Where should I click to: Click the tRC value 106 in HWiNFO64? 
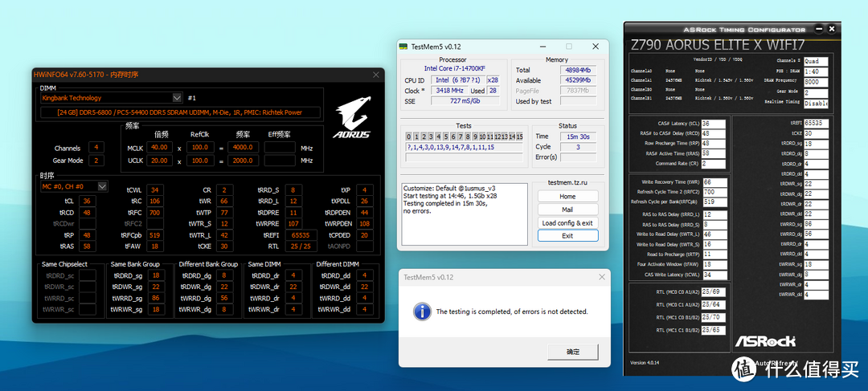coord(156,201)
